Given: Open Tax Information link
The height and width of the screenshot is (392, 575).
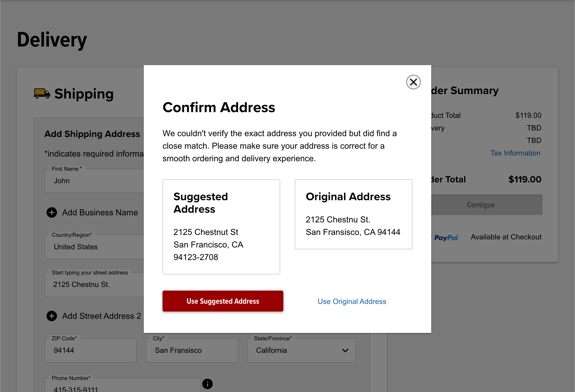Looking at the screenshot, I should (515, 153).
